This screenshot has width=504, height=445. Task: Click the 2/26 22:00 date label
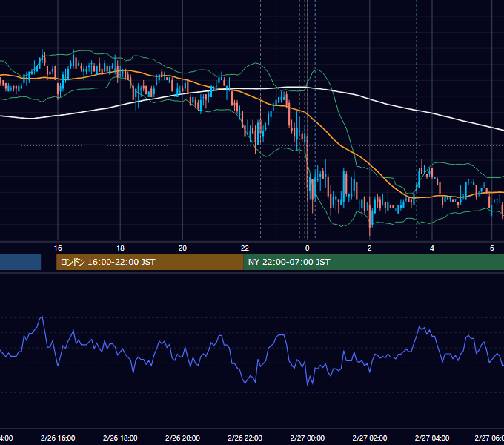pyautogui.click(x=245, y=438)
